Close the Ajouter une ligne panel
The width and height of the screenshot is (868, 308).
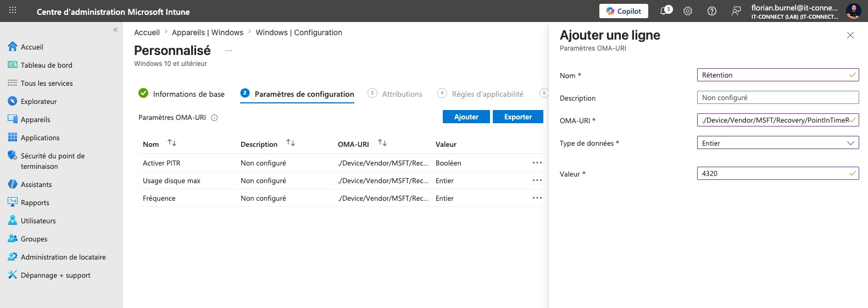coord(850,35)
